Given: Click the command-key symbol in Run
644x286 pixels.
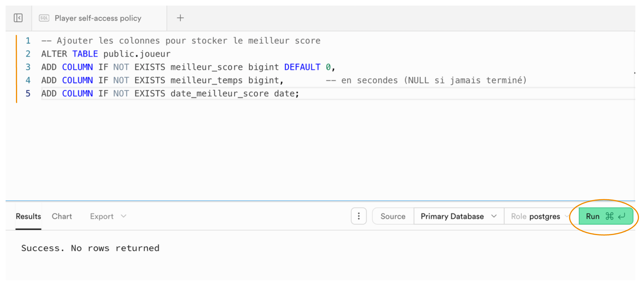Looking at the screenshot, I should 610,216.
